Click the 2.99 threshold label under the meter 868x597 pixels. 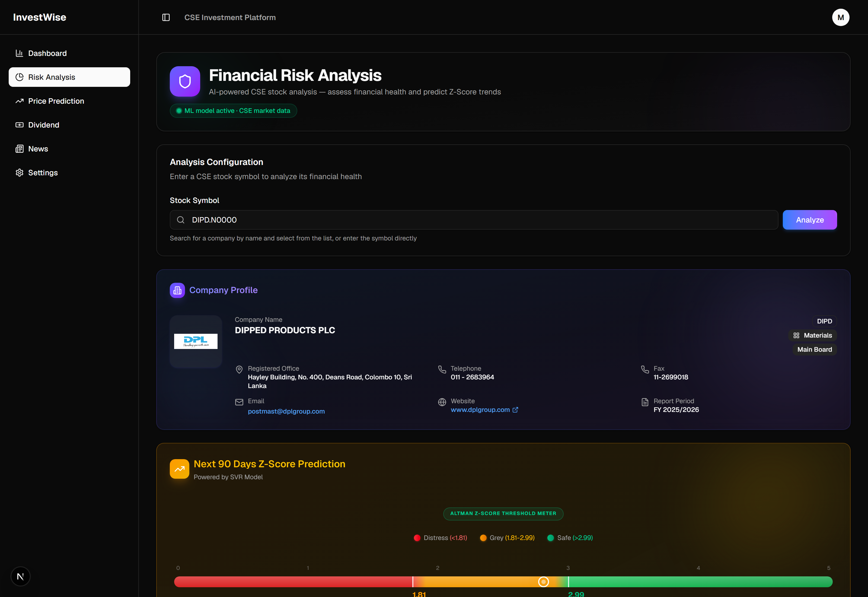[x=576, y=594]
